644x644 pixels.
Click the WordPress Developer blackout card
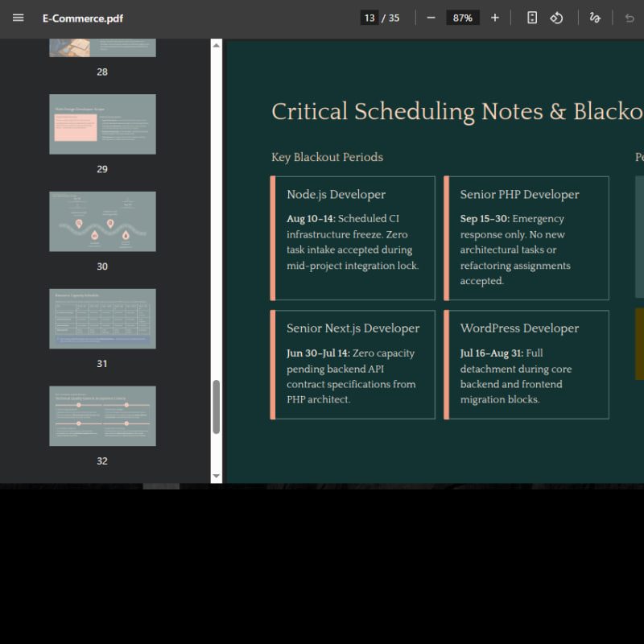click(526, 365)
